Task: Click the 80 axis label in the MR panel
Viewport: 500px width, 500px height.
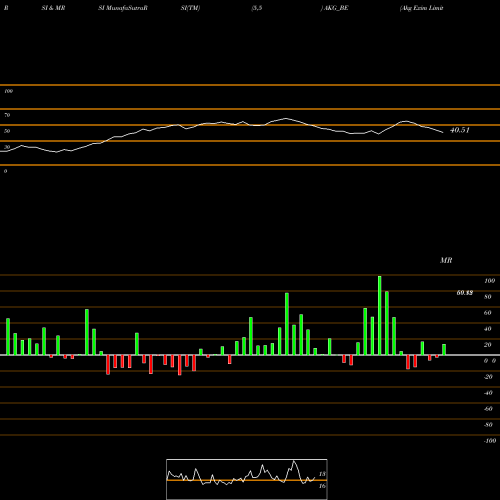Action: point(488,297)
